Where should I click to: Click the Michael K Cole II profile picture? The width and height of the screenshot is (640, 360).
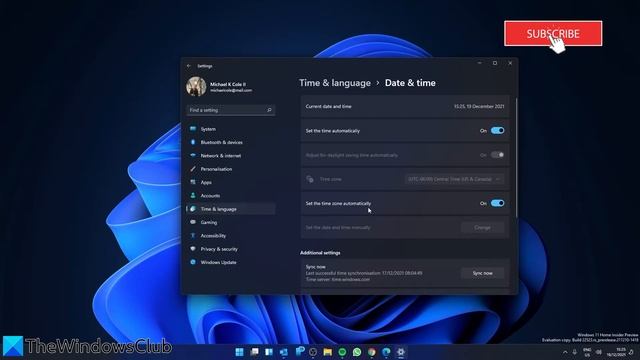point(196,87)
